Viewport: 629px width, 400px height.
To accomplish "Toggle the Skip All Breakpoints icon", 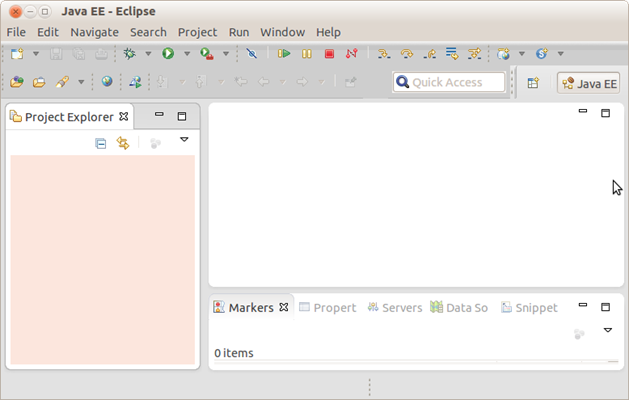I will pyautogui.click(x=252, y=53).
